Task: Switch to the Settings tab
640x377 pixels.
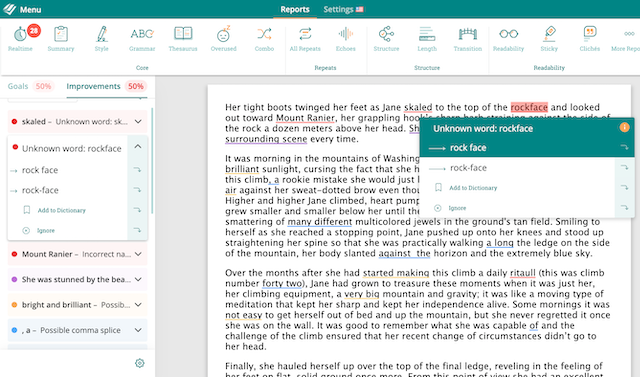Action: (338, 9)
